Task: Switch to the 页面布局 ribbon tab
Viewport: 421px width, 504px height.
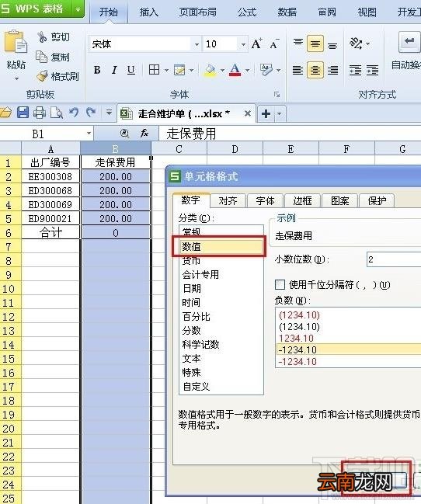Action: [197, 12]
